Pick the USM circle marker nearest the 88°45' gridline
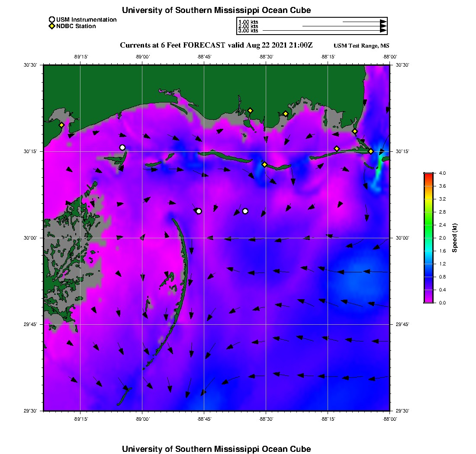The width and height of the screenshot is (476, 454). (x=199, y=211)
